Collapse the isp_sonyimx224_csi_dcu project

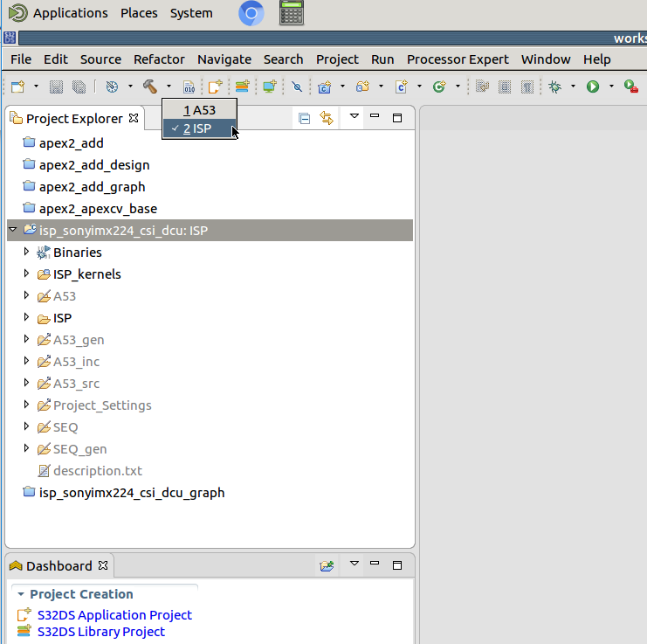(13, 229)
